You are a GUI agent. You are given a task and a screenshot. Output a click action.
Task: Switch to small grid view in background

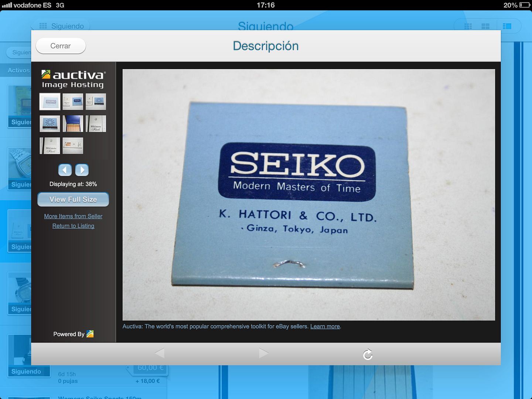[x=468, y=26]
